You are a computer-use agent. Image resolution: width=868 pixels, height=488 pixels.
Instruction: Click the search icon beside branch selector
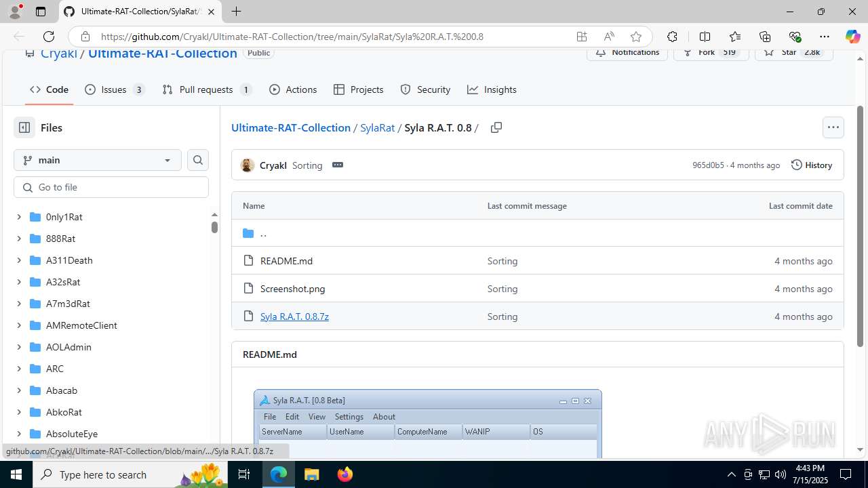[198, 160]
